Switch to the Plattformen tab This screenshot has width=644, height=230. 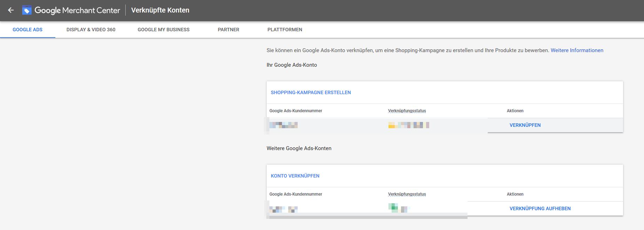(x=285, y=30)
